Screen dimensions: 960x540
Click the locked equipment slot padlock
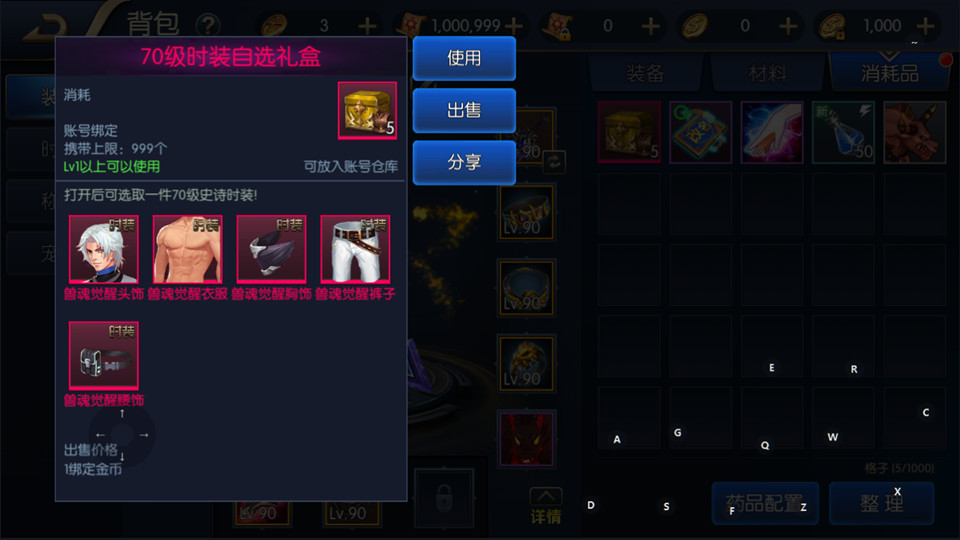click(444, 498)
